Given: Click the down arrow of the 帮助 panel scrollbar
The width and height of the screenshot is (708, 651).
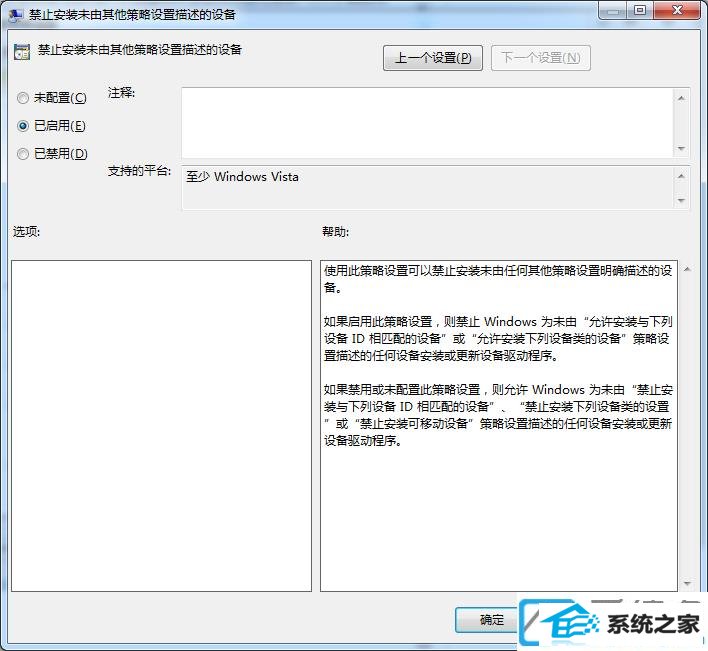Looking at the screenshot, I should pyautogui.click(x=687, y=584).
